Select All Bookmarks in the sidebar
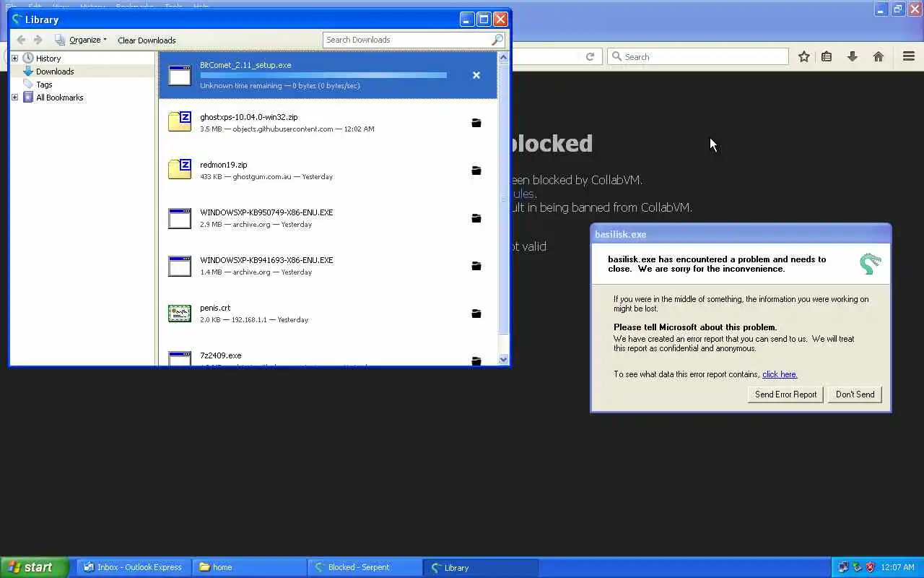This screenshot has width=924, height=578. pyautogui.click(x=59, y=98)
